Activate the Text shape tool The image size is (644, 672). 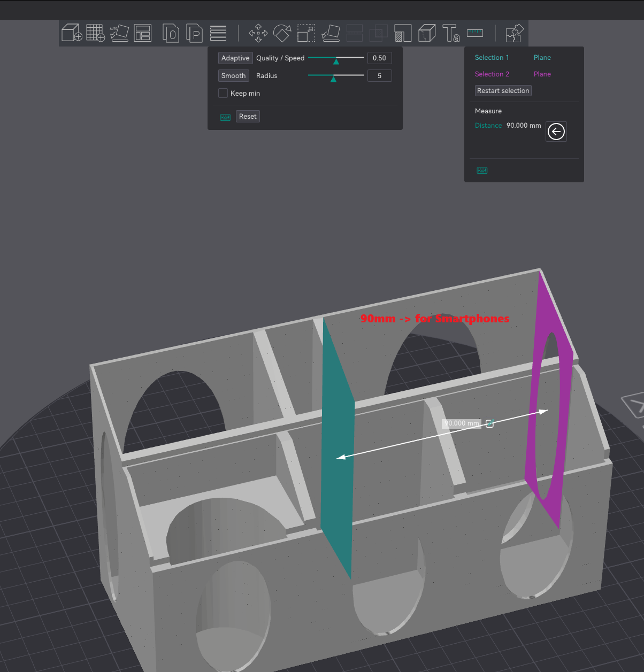click(x=450, y=33)
